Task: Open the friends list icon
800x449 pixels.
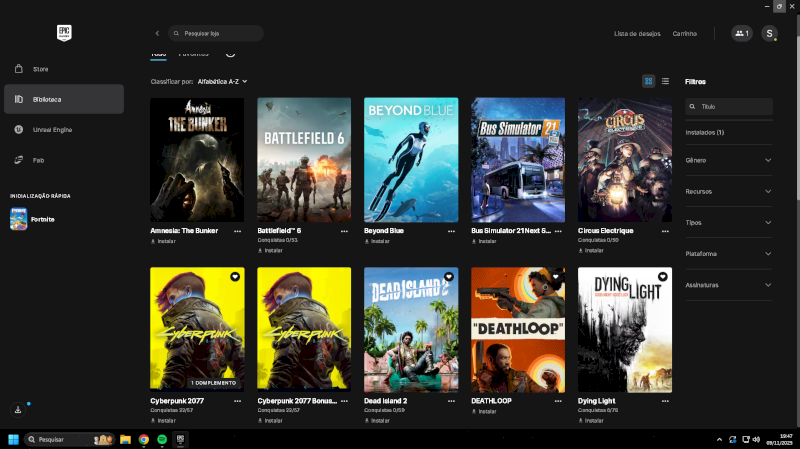Action: (742, 33)
